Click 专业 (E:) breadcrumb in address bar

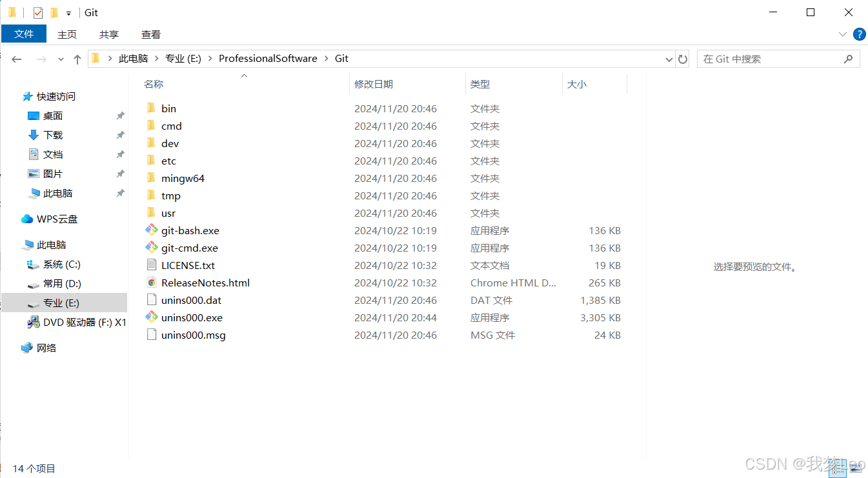click(183, 59)
